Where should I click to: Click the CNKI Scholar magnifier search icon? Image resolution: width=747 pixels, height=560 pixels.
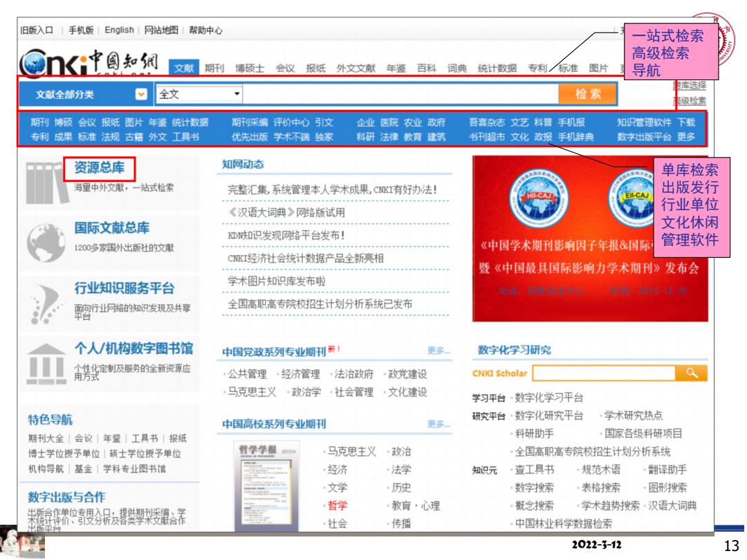click(691, 373)
